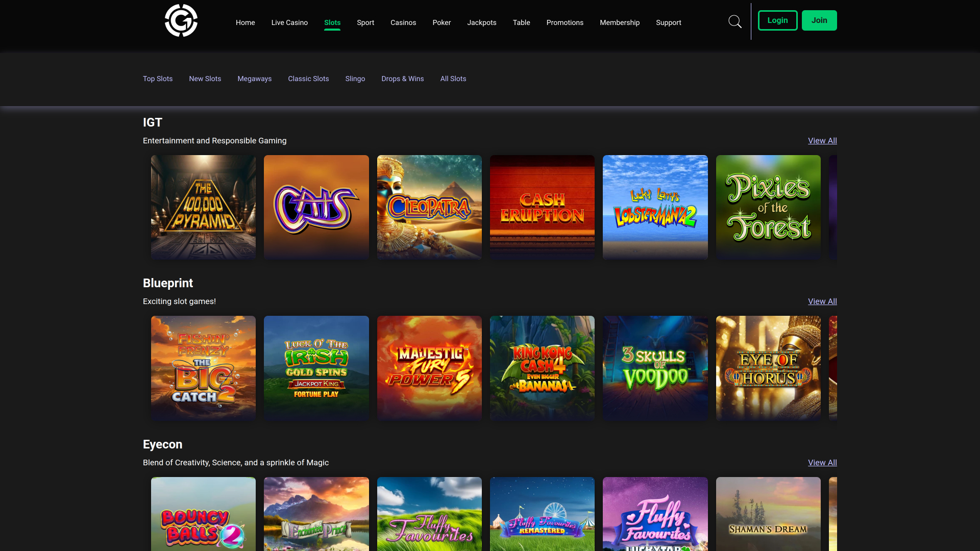Click the Eyecon provider heading
This screenshot has height=551, width=980.
[x=162, y=444]
